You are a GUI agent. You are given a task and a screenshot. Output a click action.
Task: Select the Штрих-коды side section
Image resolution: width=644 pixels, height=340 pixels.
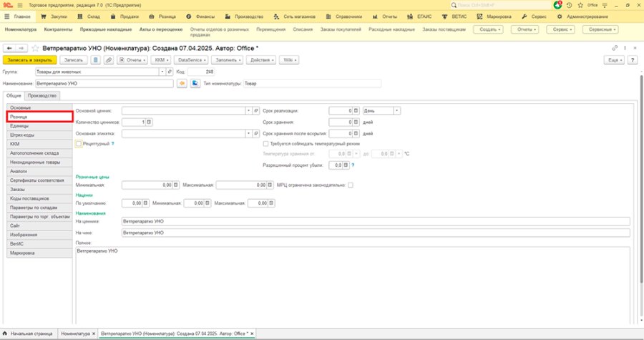pos(39,135)
